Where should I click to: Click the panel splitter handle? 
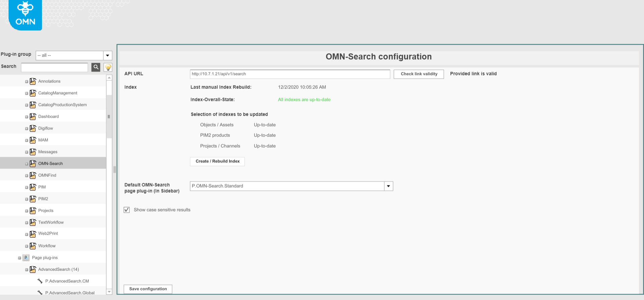114,169
